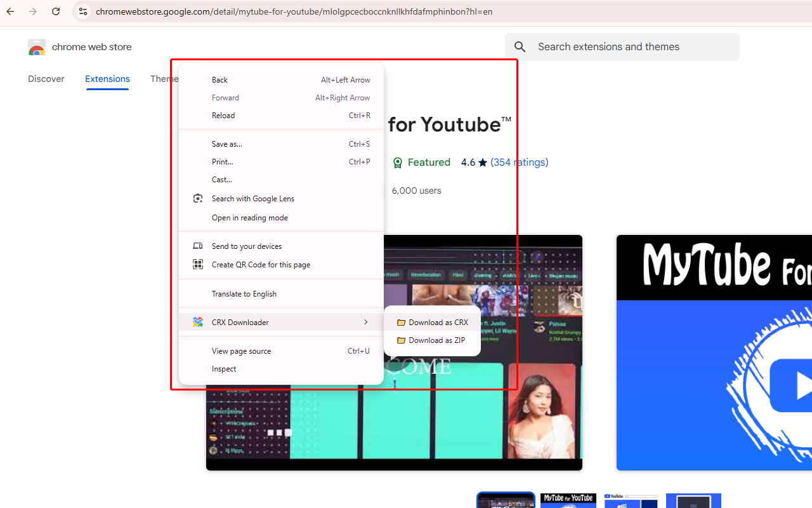Choose Reload in the context menu
The height and width of the screenshot is (508, 812).
coord(282,116)
